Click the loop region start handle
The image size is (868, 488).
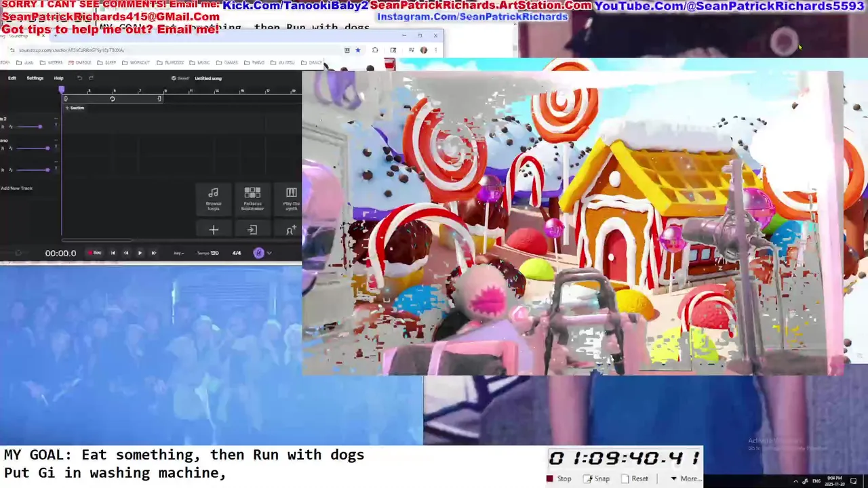click(66, 99)
